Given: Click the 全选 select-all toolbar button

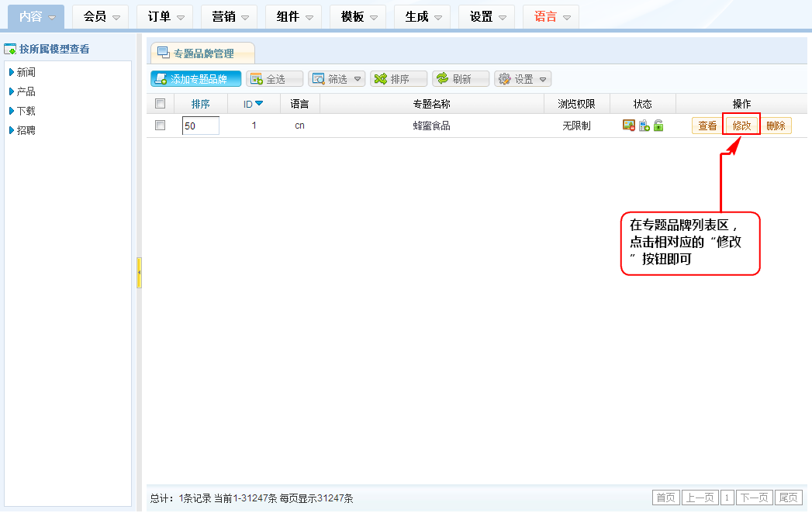Looking at the screenshot, I should click(x=275, y=79).
